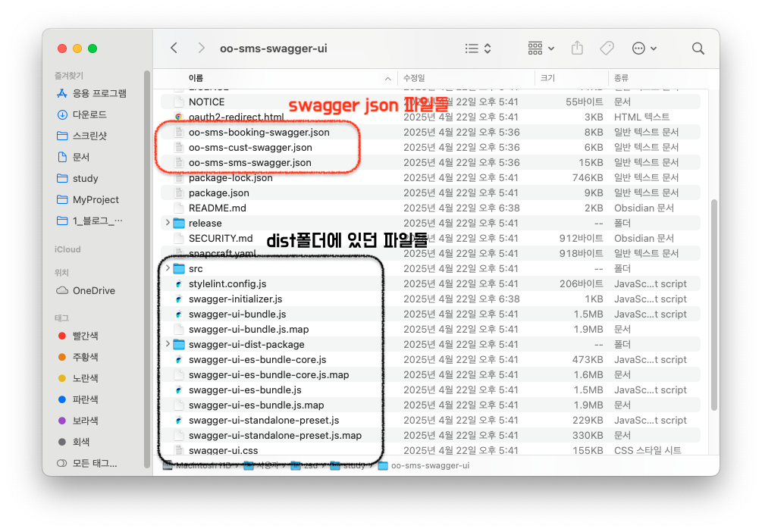
Task: Click the stylelint.config.js file icon
Action: 179,283
